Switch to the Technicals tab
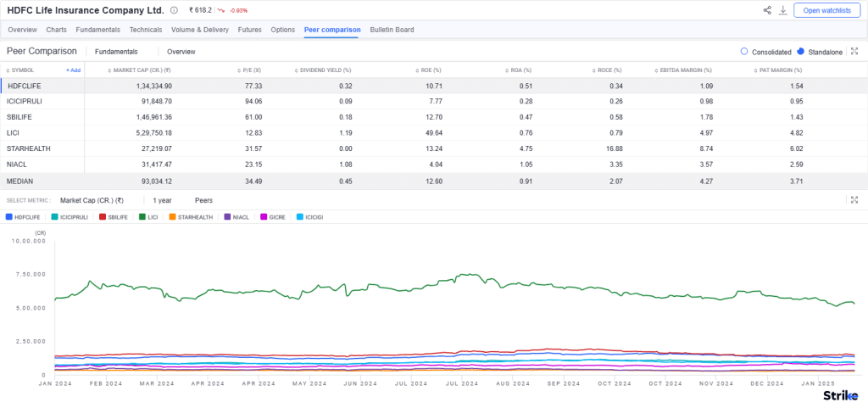 click(145, 30)
